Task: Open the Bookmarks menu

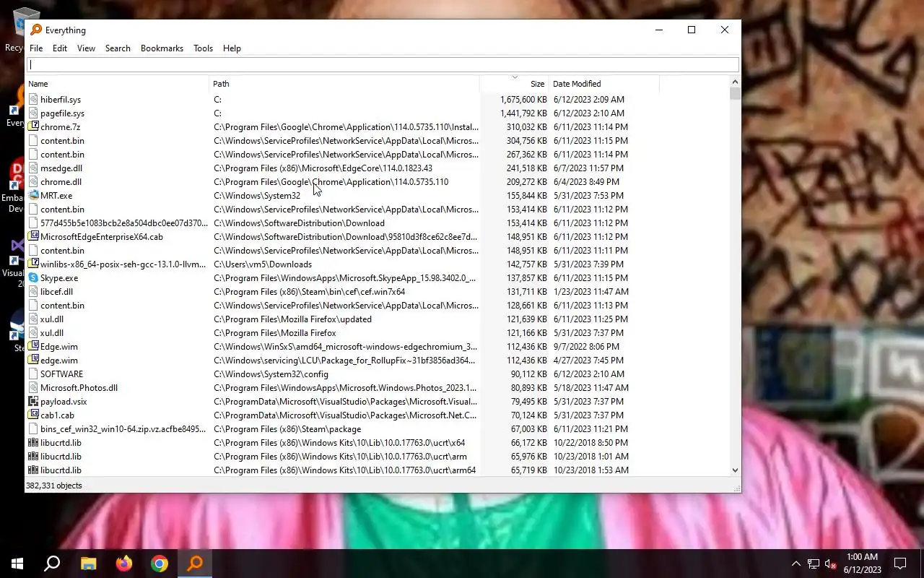Action: coord(162,48)
